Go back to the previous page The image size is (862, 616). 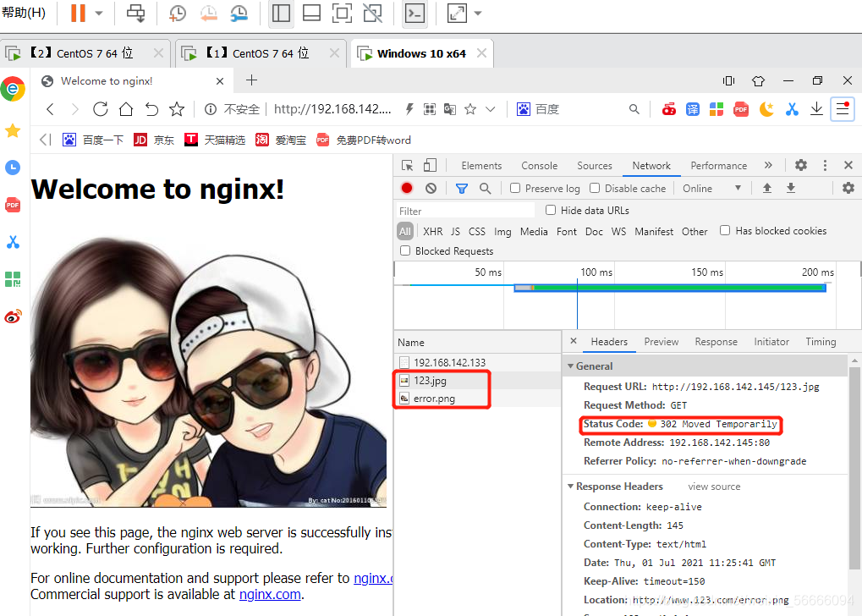click(x=50, y=109)
